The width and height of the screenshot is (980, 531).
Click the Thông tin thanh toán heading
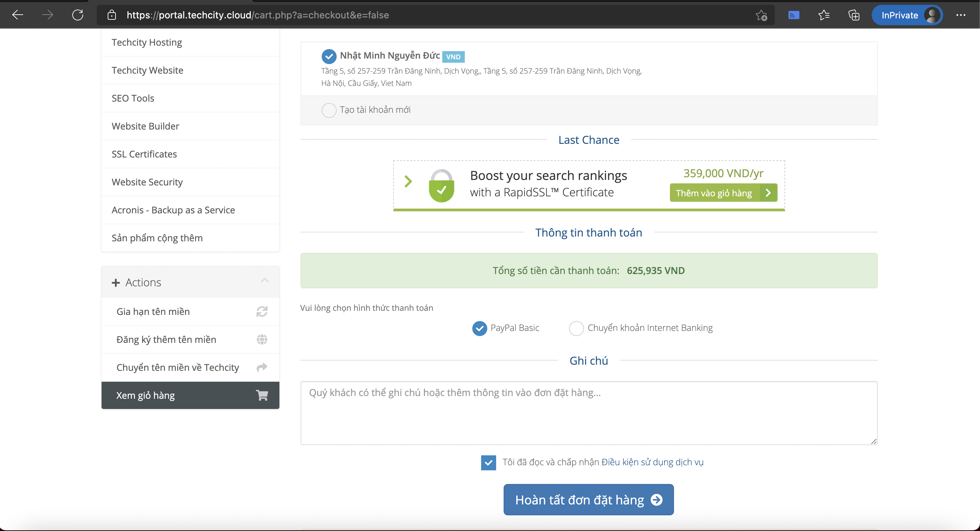[588, 232]
